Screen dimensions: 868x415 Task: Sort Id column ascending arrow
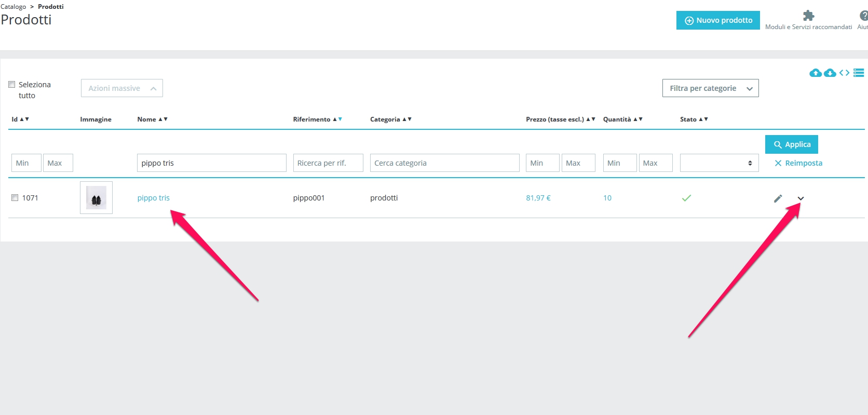(21, 119)
